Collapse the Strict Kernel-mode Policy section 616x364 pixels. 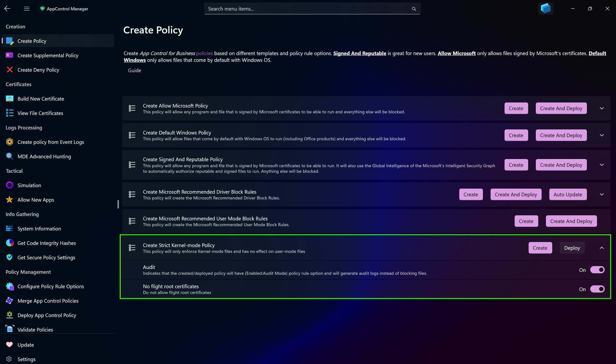[x=602, y=248]
